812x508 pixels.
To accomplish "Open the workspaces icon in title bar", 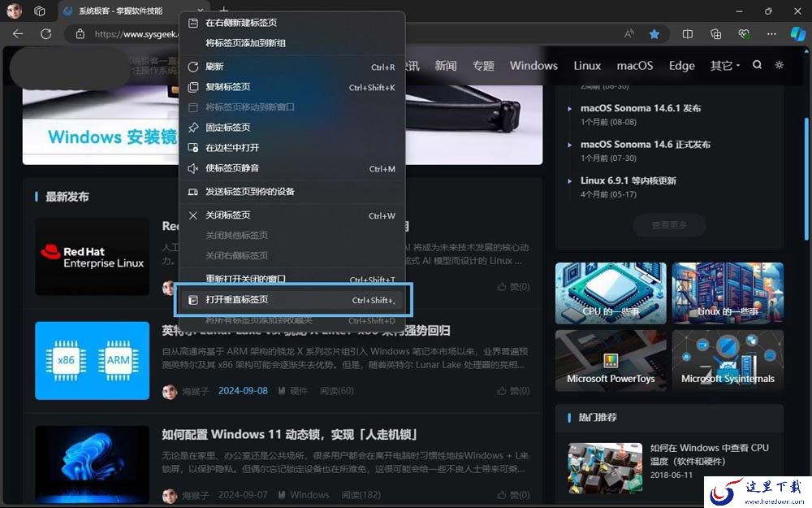I will [39, 11].
